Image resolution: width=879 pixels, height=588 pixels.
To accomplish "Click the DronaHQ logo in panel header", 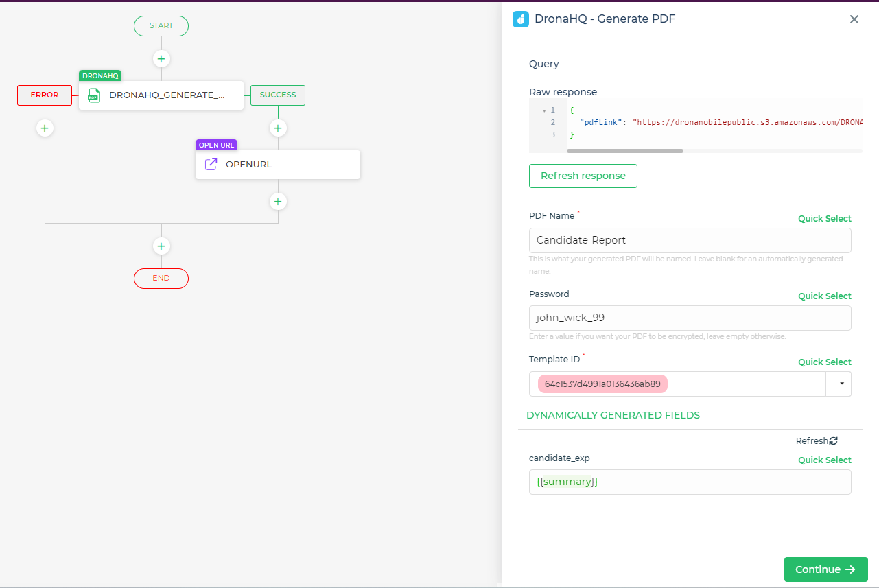I will click(x=521, y=19).
